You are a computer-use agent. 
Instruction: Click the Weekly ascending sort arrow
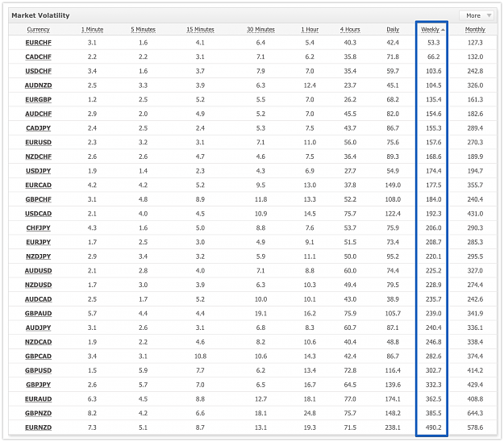pyautogui.click(x=443, y=30)
